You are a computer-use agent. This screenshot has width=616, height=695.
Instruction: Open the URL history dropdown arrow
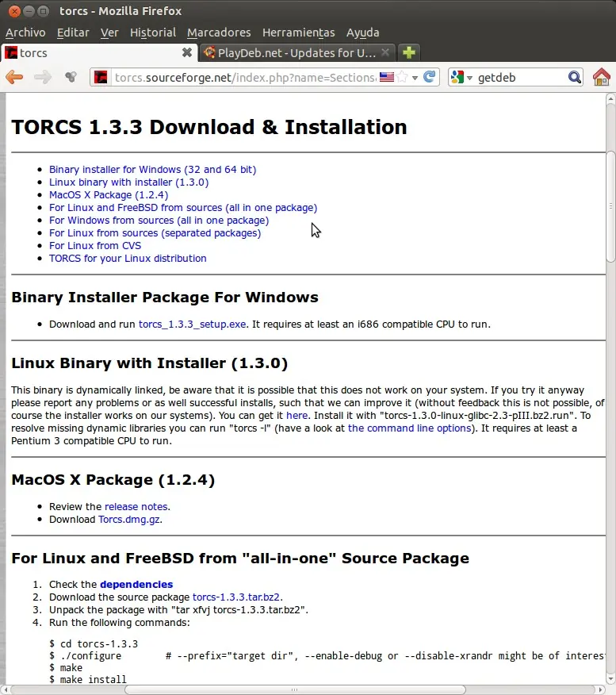point(415,78)
